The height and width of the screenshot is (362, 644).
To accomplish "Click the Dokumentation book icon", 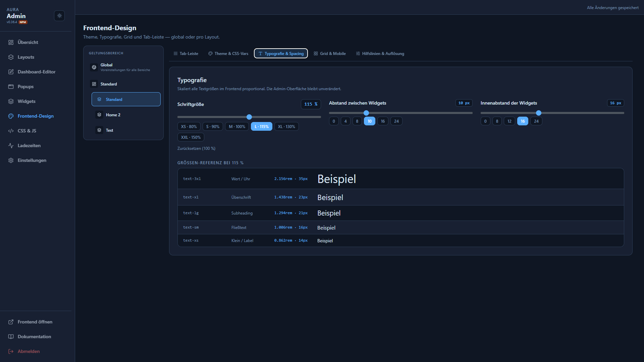I will click(x=11, y=337).
